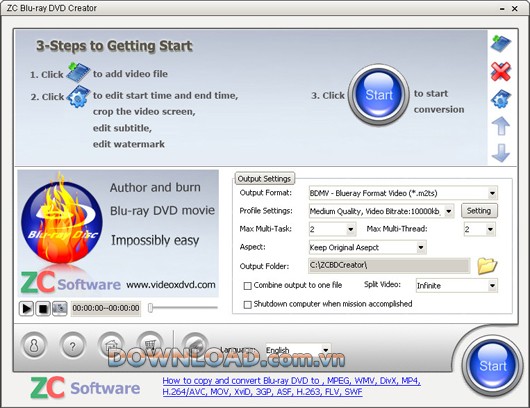Click the shopping cart buy icon button
The image size is (530, 408).
tap(150, 345)
